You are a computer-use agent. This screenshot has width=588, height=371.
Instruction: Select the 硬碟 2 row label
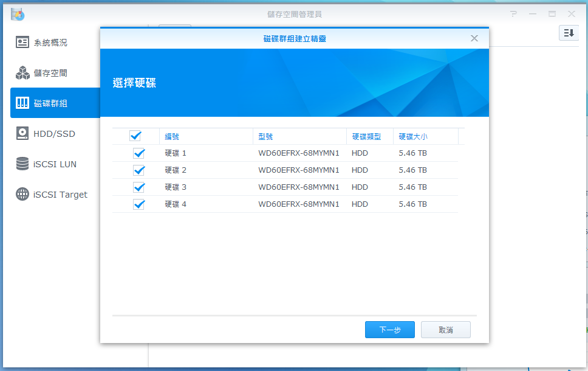coord(176,170)
